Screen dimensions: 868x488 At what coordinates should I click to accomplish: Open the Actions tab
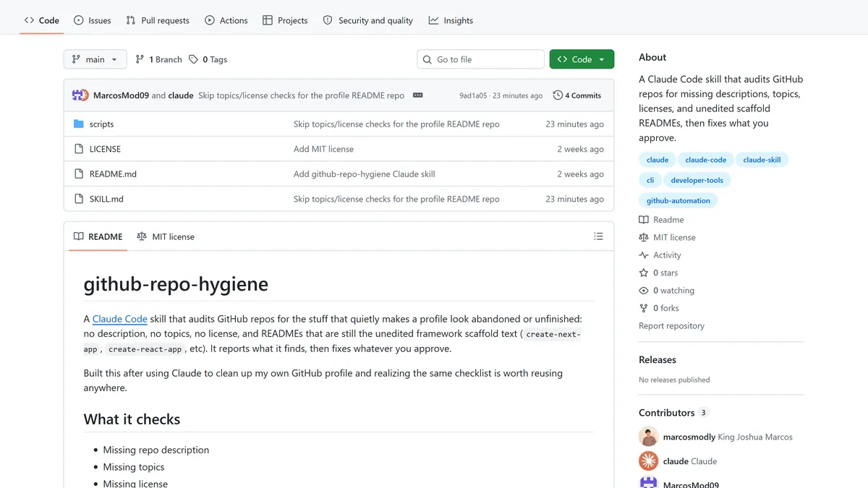tap(226, 20)
